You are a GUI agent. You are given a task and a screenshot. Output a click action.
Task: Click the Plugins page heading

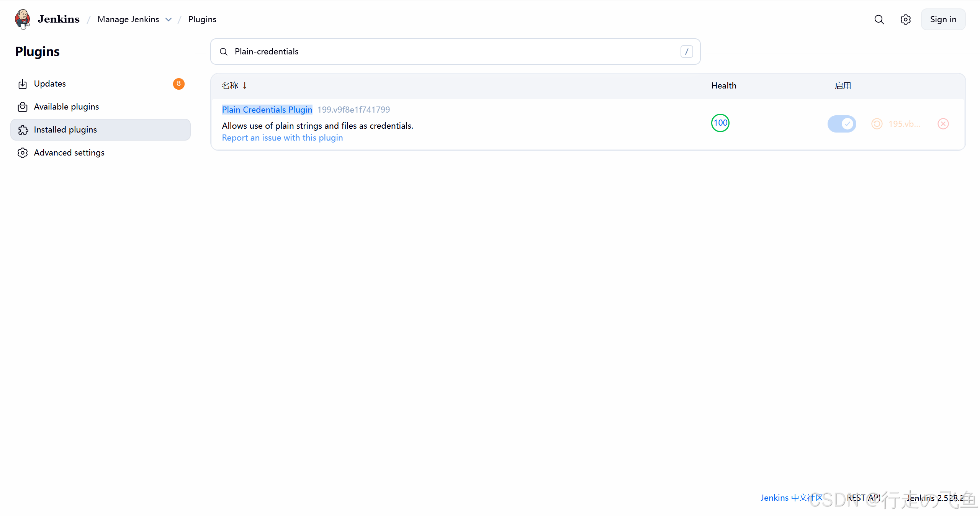[38, 51]
